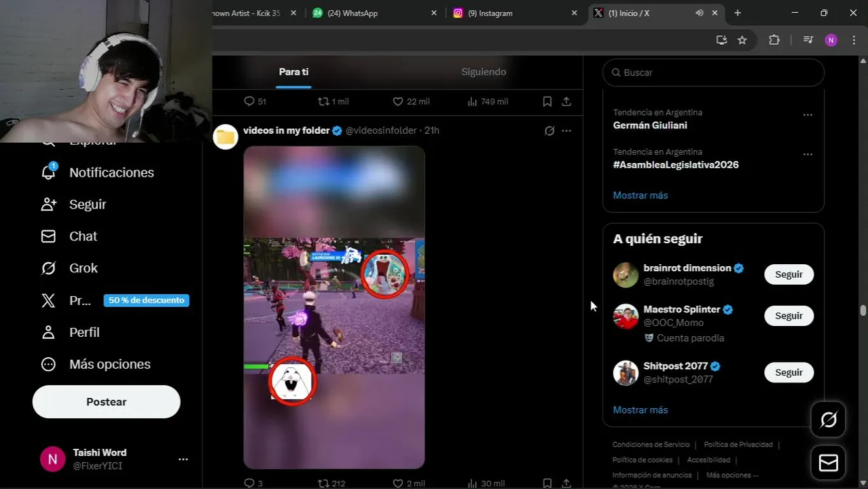Click repost icon showing 212
The width and height of the screenshot is (868, 489).
[x=323, y=483]
